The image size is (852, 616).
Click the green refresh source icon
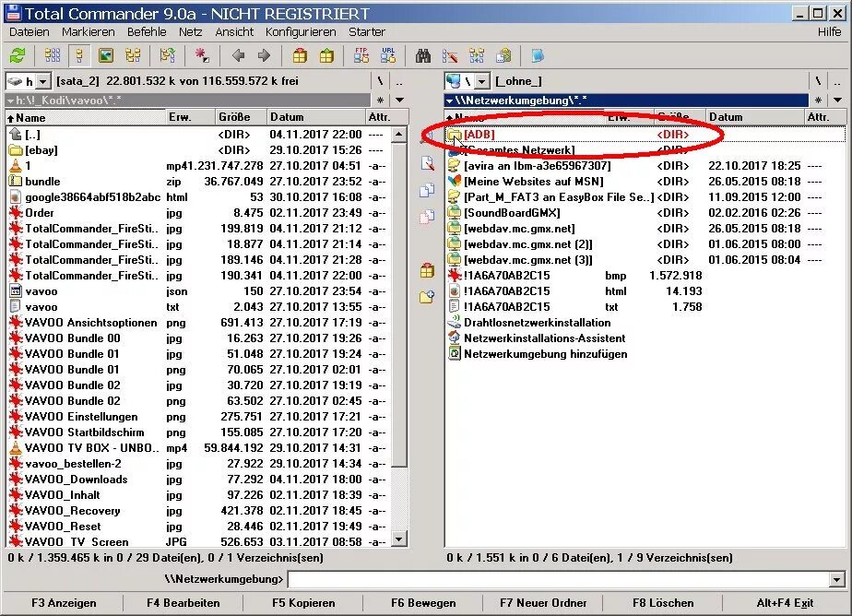click(x=18, y=55)
